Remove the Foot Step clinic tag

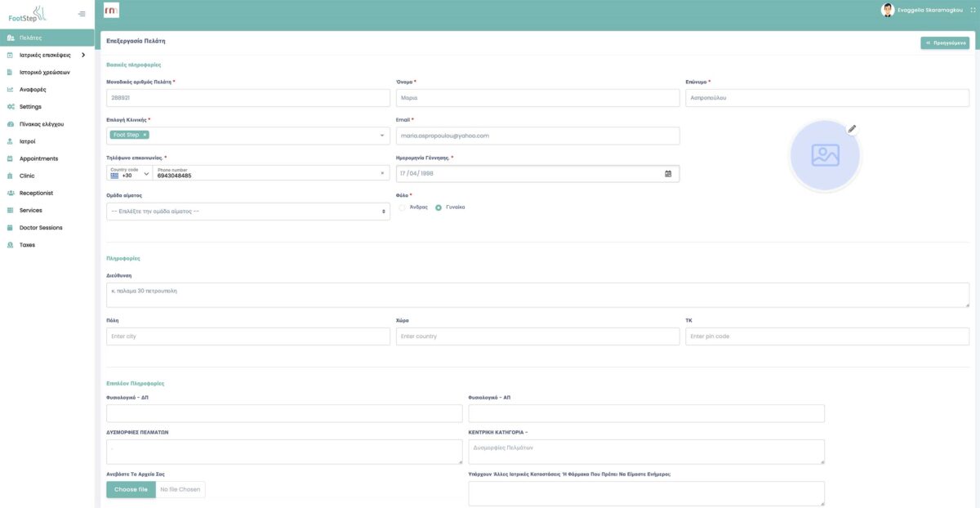[145, 135]
